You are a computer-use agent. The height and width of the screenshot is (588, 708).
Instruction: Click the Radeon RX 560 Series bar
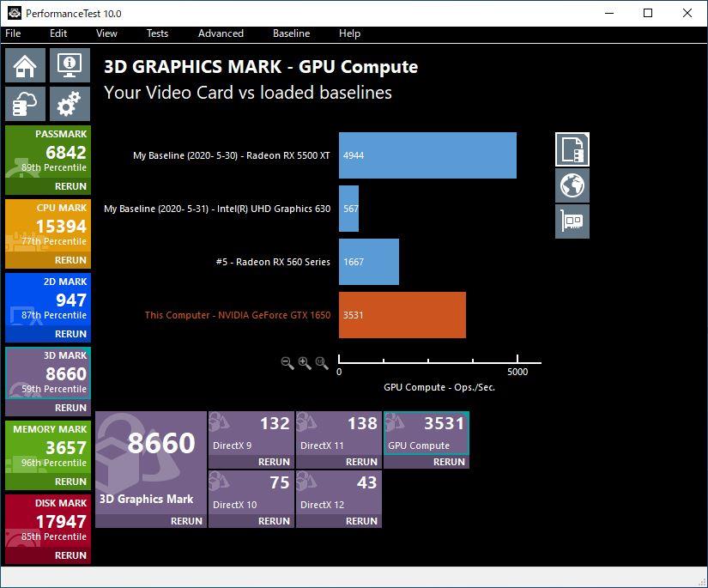click(369, 262)
